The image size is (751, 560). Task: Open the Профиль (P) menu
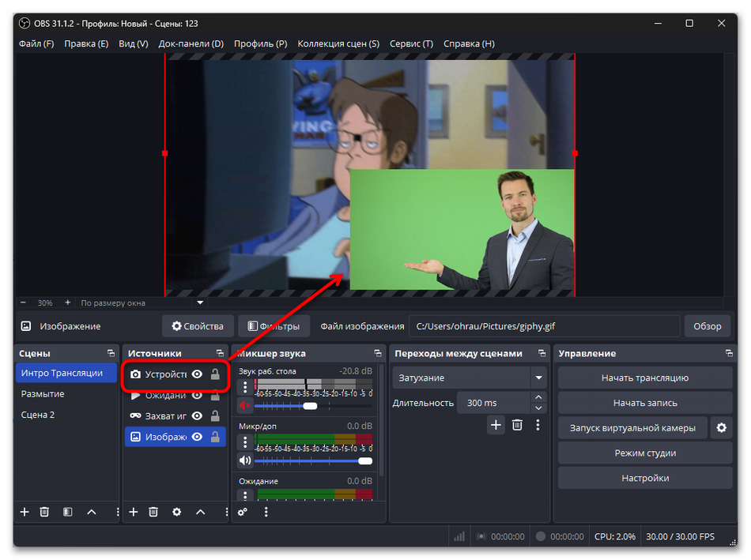pyautogui.click(x=261, y=43)
